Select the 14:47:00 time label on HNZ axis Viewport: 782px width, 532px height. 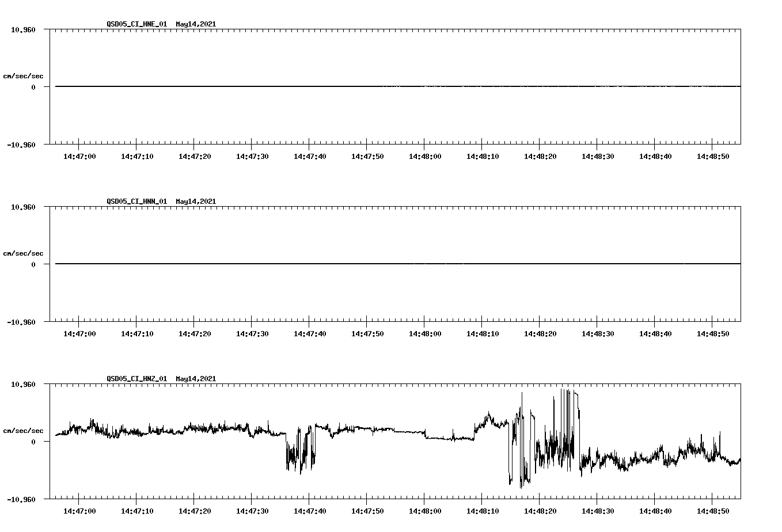pyautogui.click(x=79, y=511)
